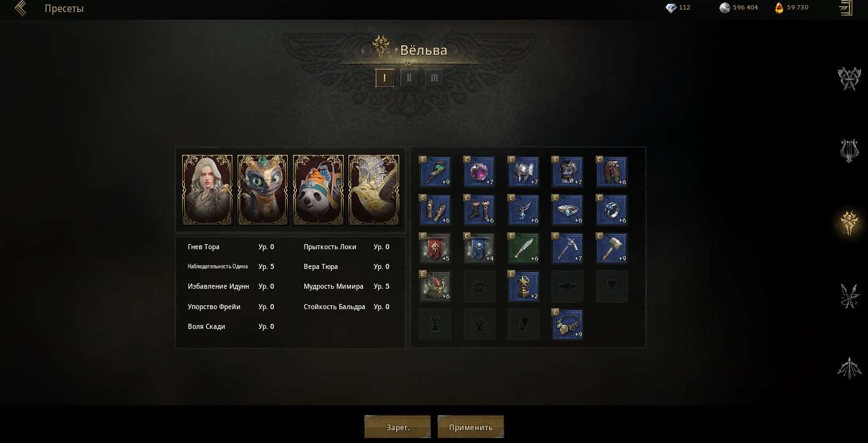This screenshot has height=443, width=868.
Task: Click the green dagger item slot
Action: click(523, 249)
